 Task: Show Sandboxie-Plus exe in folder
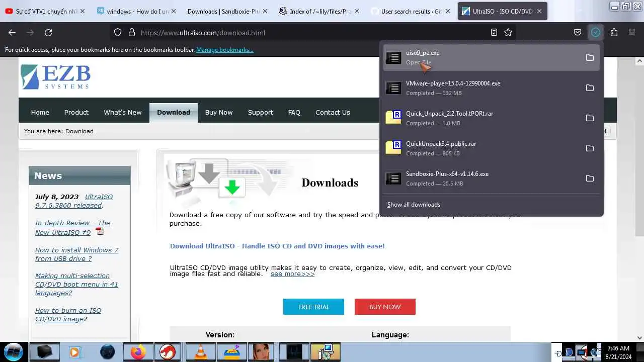pos(590,178)
